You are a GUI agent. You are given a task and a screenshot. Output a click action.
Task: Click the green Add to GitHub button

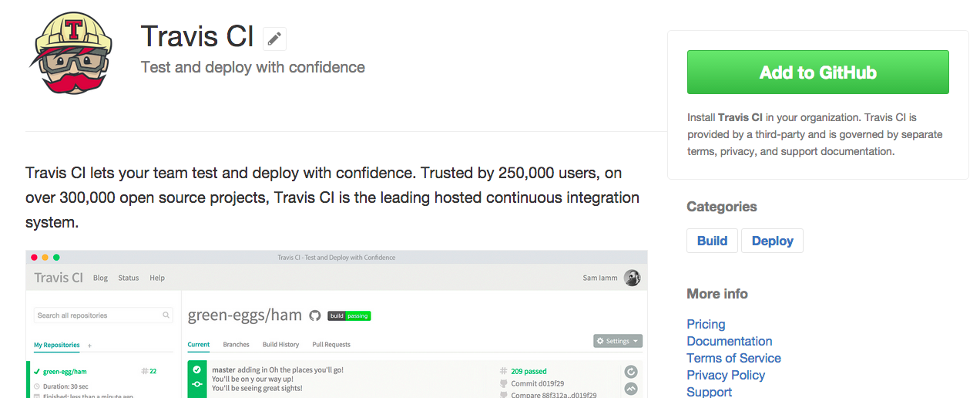point(817,73)
